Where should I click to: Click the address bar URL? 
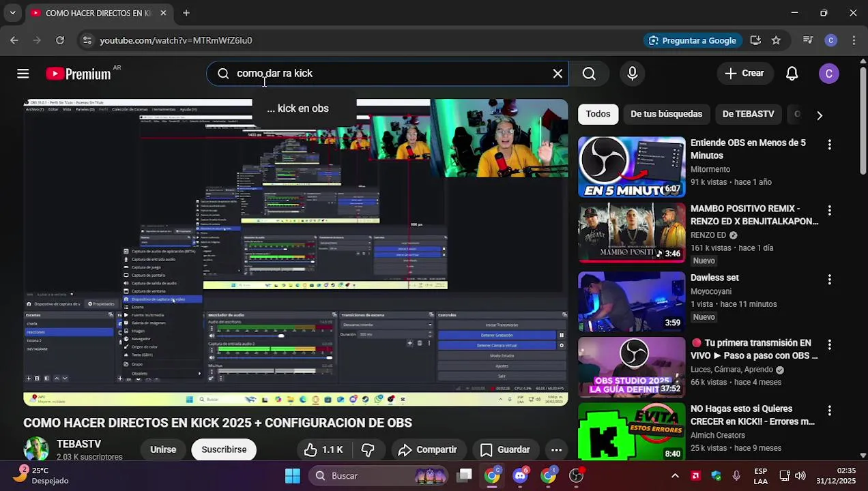tap(176, 40)
